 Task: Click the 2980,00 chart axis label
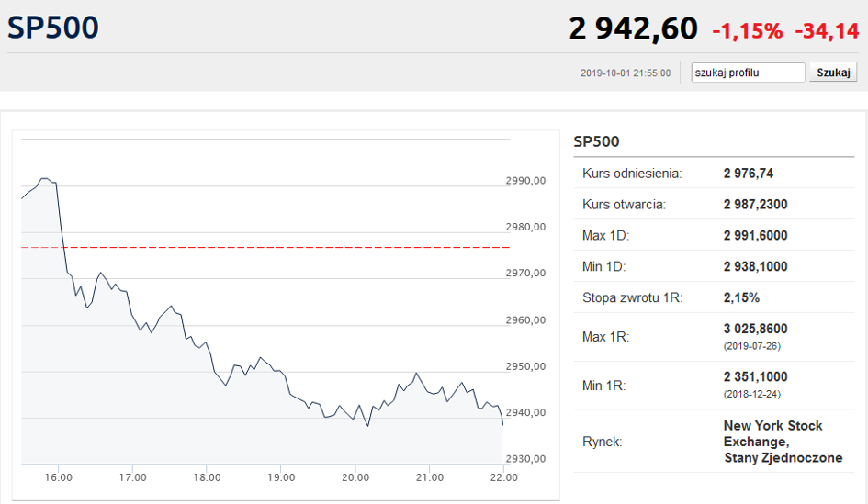pyautogui.click(x=525, y=227)
